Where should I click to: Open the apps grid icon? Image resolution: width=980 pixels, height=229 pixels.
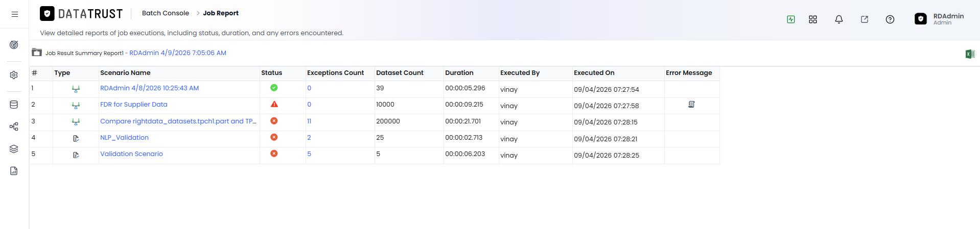813,19
